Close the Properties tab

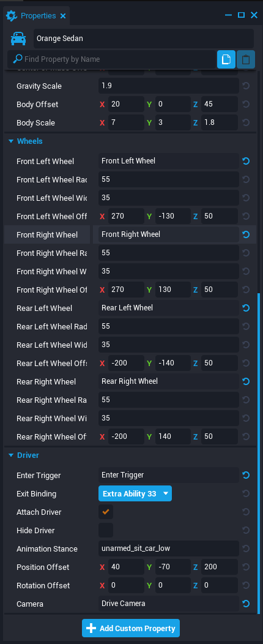[63, 16]
